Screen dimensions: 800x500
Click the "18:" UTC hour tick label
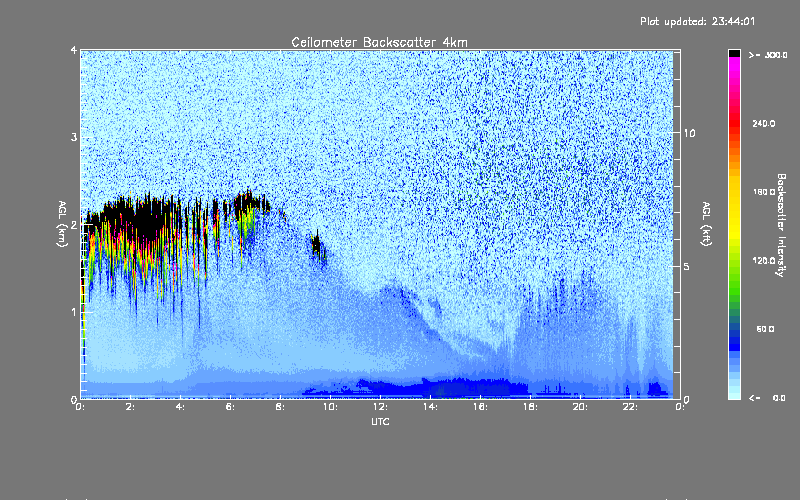pyautogui.click(x=530, y=407)
